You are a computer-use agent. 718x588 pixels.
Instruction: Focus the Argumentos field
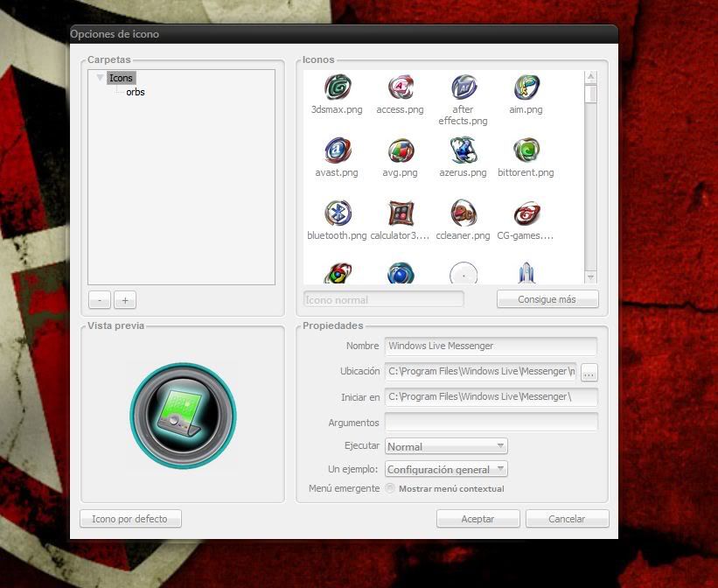click(491, 422)
